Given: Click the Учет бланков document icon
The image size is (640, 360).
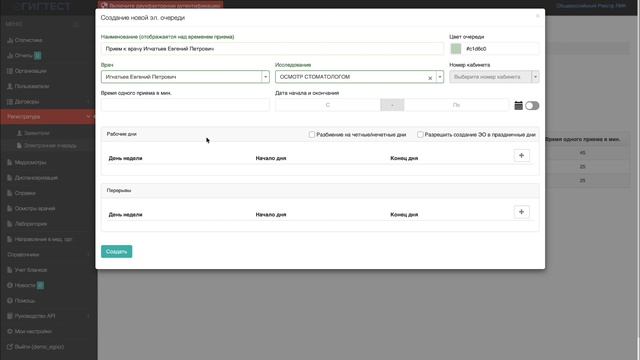Looking at the screenshot, I should click(x=10, y=270).
